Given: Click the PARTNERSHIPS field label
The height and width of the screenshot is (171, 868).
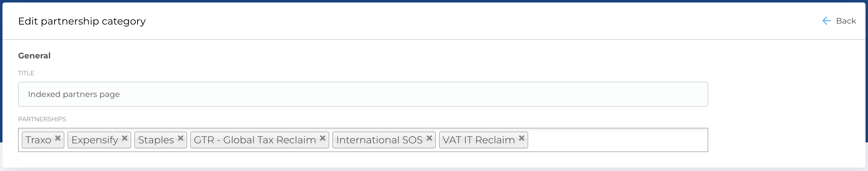Looking at the screenshot, I should point(42,119).
